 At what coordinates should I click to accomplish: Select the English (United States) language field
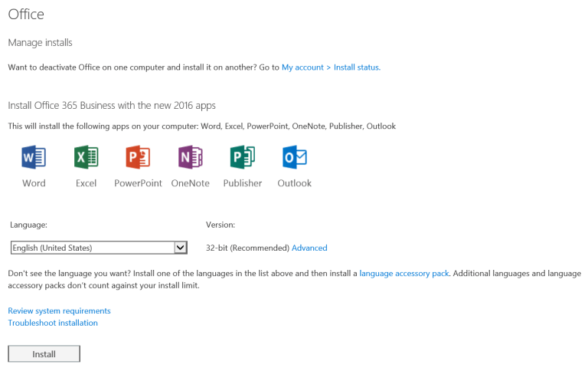[99, 248]
